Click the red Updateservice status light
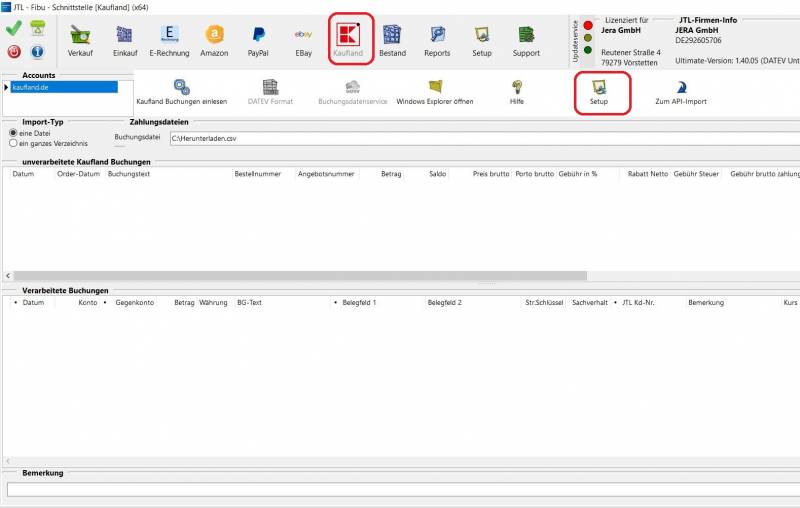 coord(588,25)
